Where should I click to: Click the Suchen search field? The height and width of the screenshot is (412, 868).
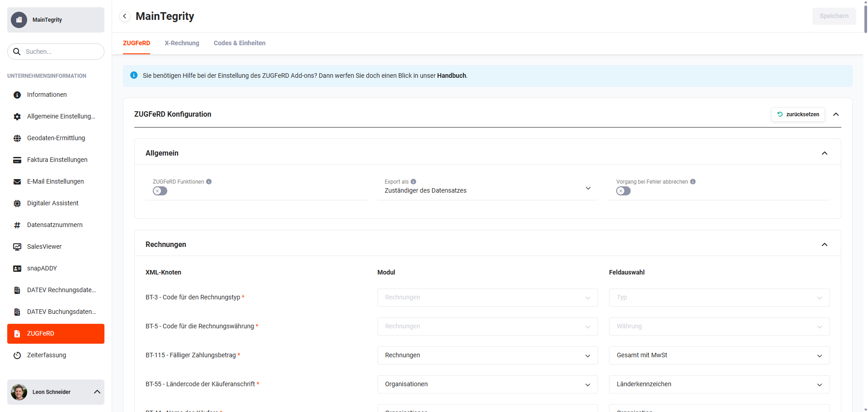[x=56, y=52]
